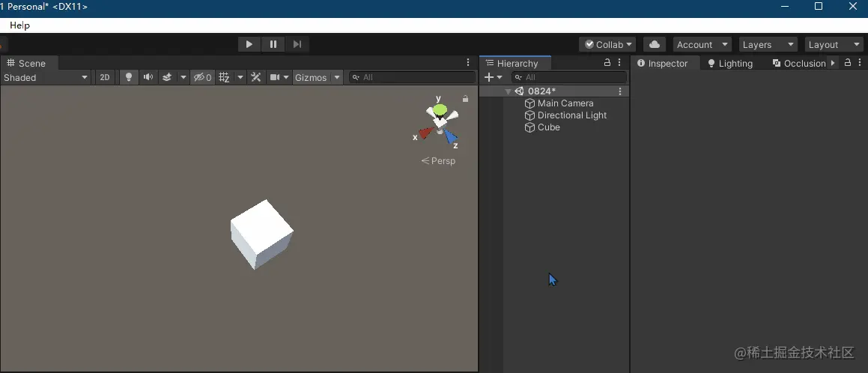The width and height of the screenshot is (868, 373).
Task: Toggle scene lighting lightbulb icon
Action: 129,77
